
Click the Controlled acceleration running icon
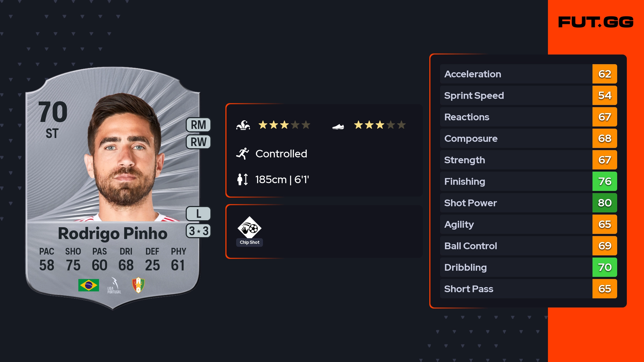242,154
